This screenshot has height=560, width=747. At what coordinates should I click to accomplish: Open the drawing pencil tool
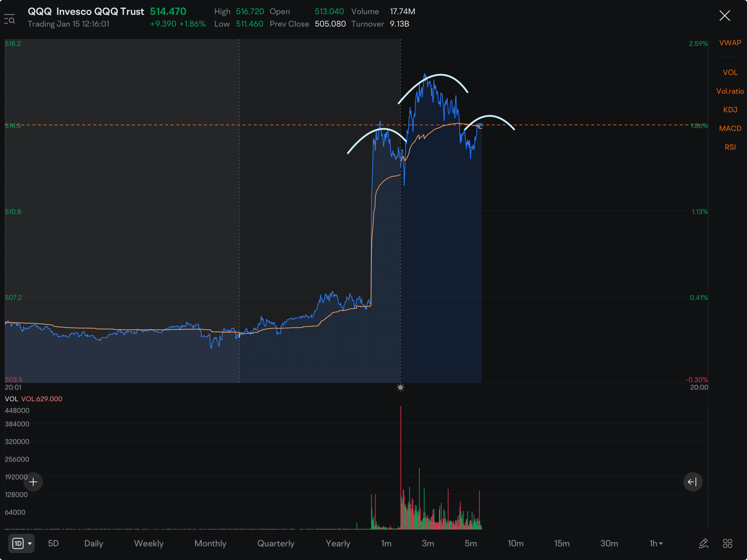pos(704,543)
